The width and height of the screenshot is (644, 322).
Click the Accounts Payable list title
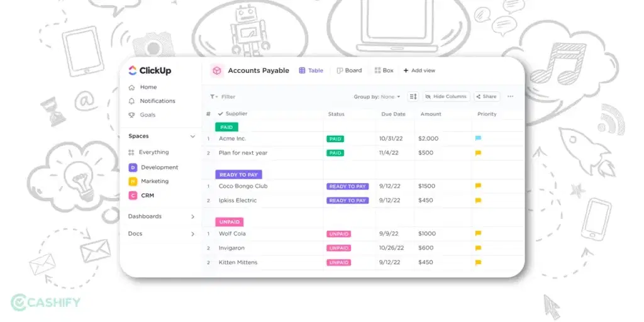point(258,70)
